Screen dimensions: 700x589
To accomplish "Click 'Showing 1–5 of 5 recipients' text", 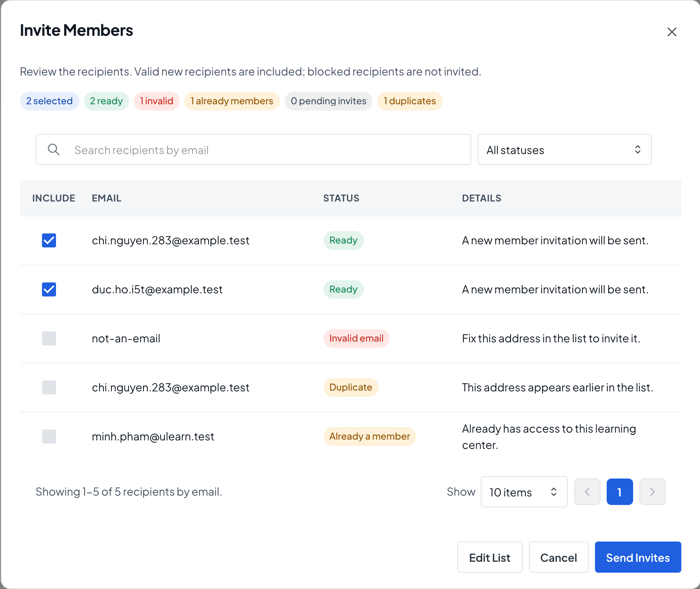I will [x=129, y=492].
